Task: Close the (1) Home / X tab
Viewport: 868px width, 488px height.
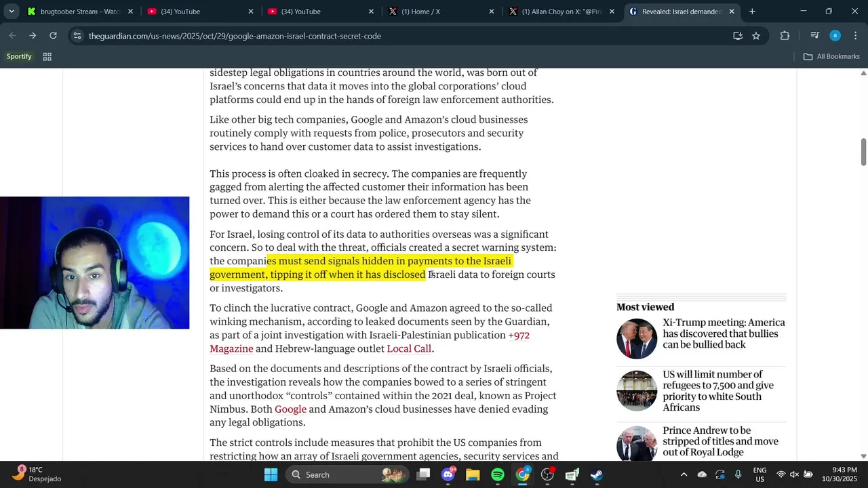Action: click(492, 12)
